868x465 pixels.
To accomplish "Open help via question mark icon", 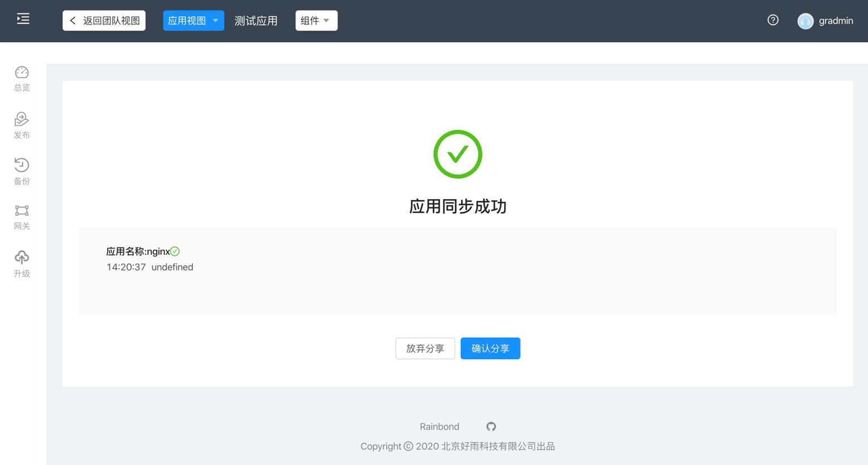I will (773, 20).
